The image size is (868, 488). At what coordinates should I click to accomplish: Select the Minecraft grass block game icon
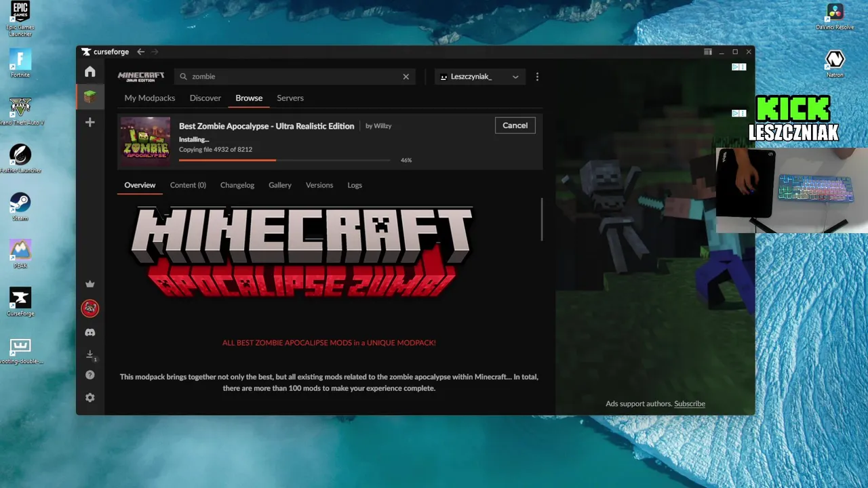tap(90, 97)
